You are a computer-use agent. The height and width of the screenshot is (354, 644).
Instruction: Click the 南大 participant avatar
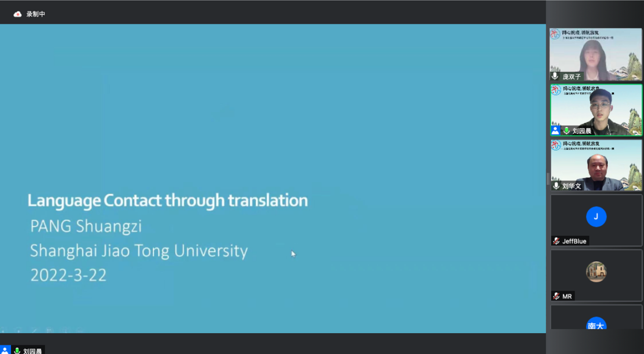click(x=596, y=324)
